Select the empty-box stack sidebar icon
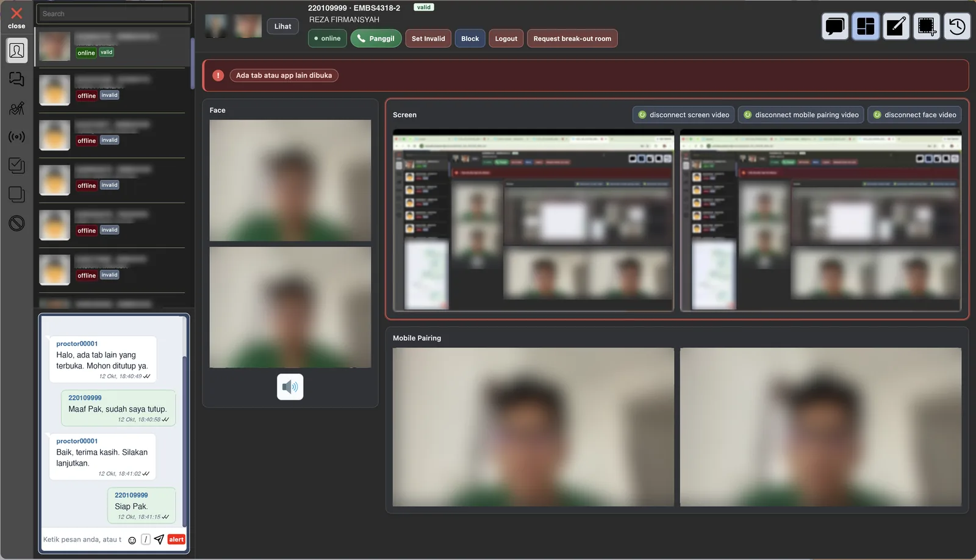This screenshot has width=976, height=560. point(17,195)
